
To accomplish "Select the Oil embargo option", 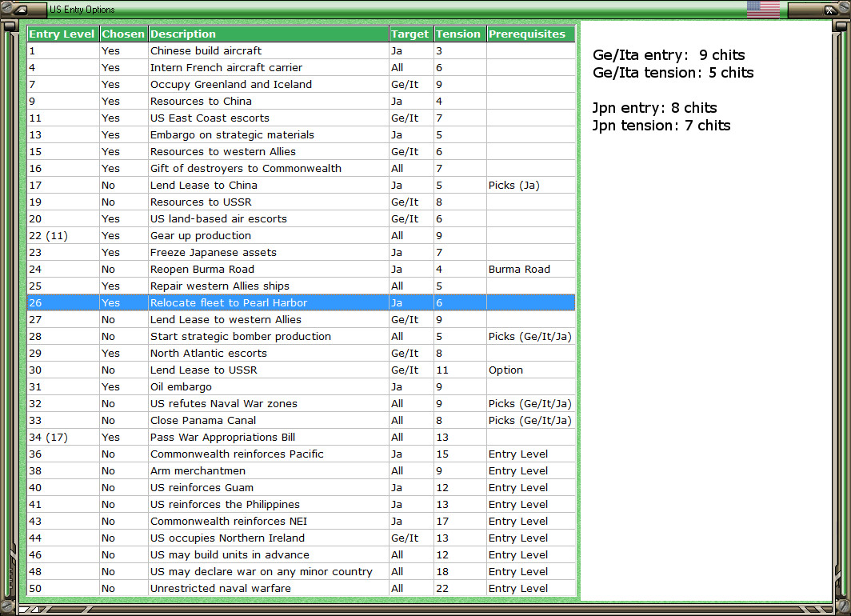I will 302,387.
